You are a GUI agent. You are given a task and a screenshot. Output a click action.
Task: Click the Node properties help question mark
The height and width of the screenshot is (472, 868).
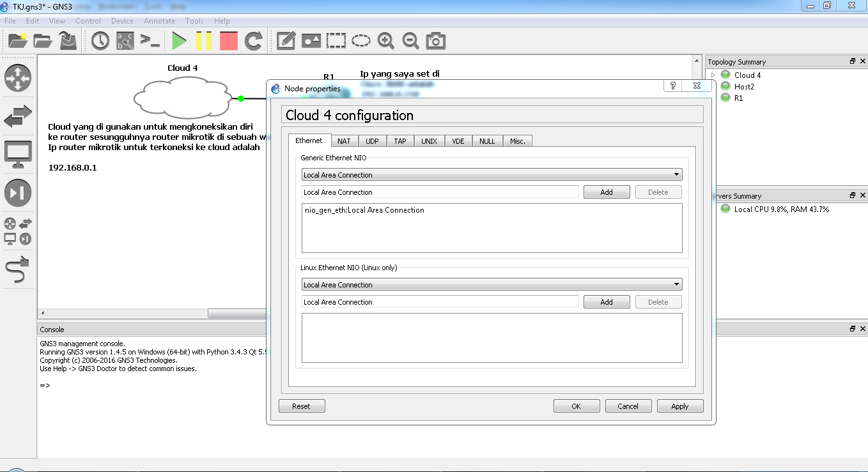673,86
